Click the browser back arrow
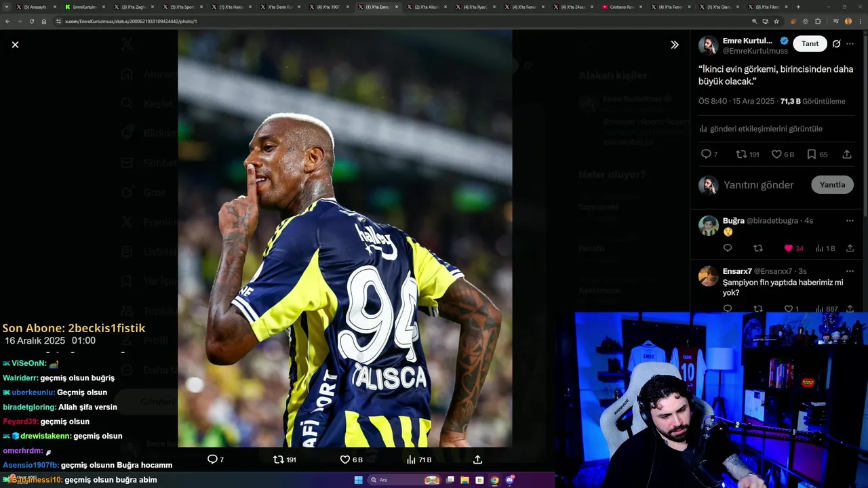Screen dimensions: 868x488 click(x=7, y=21)
